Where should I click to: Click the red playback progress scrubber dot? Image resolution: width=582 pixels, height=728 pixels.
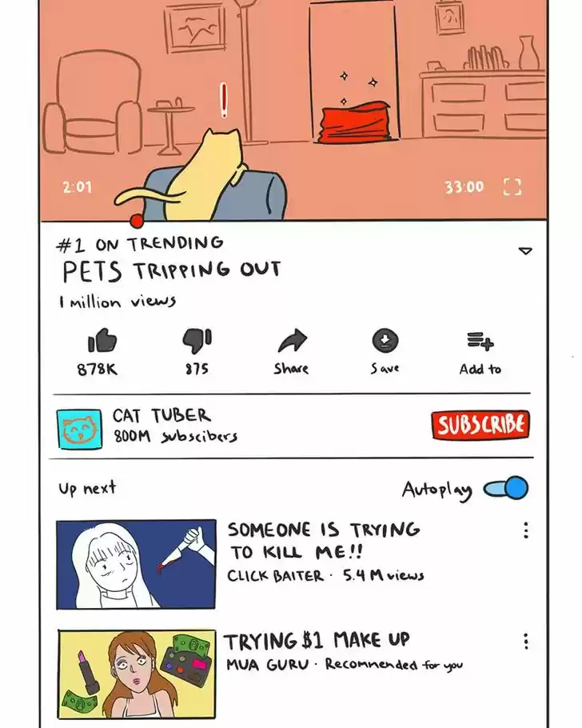point(137,222)
